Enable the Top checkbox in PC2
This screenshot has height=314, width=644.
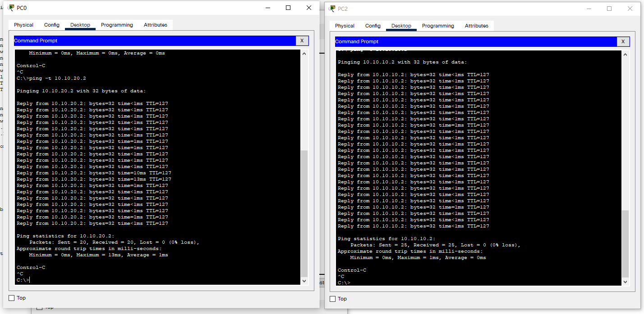click(x=333, y=299)
